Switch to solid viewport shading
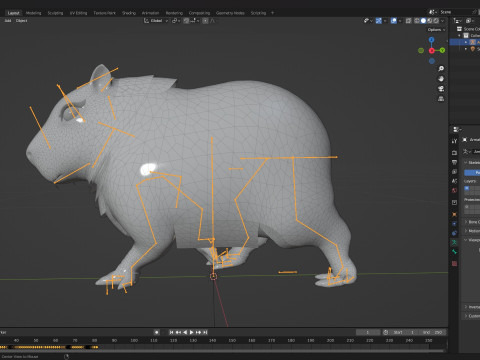This screenshot has height=360, width=480. point(423,21)
